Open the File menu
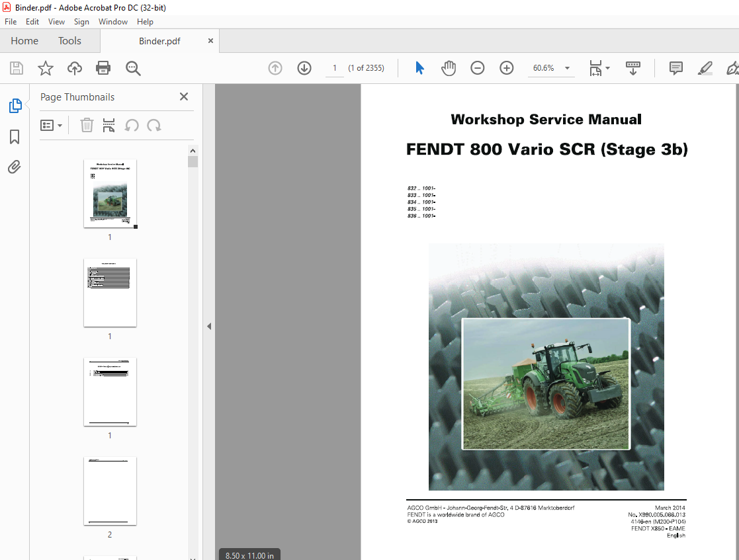The width and height of the screenshot is (739, 560). tap(11, 22)
